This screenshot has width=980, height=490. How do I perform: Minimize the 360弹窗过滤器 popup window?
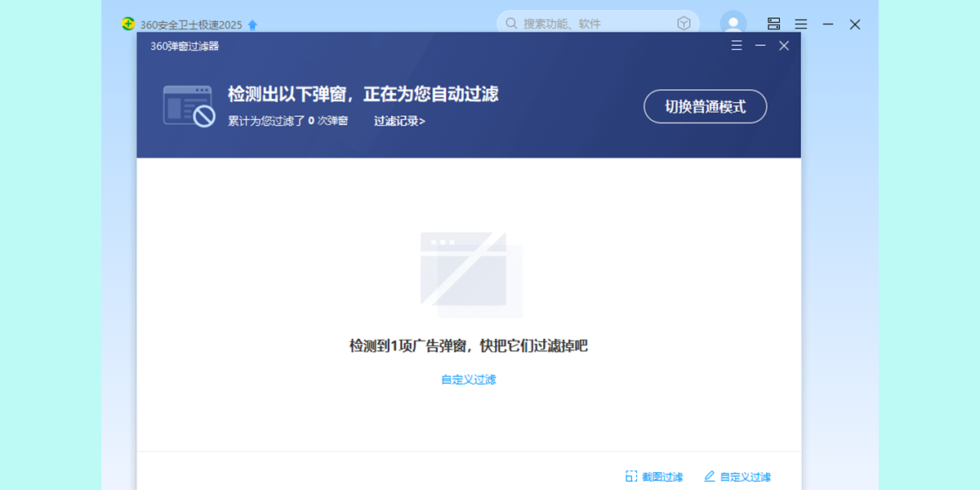pyautogui.click(x=760, y=46)
